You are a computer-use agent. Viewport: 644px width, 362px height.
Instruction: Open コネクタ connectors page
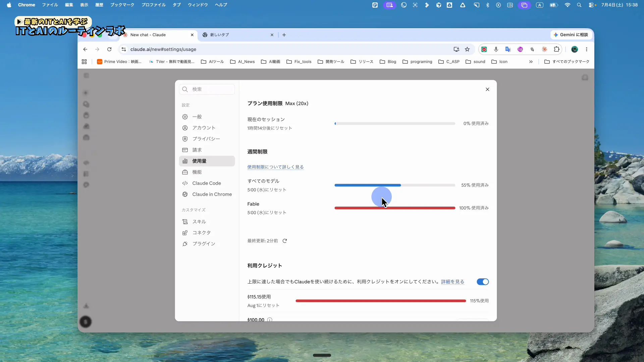click(x=207, y=233)
